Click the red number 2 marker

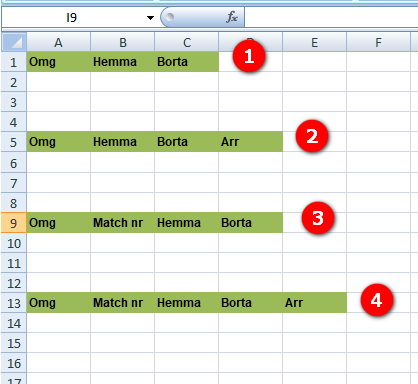[312, 136]
